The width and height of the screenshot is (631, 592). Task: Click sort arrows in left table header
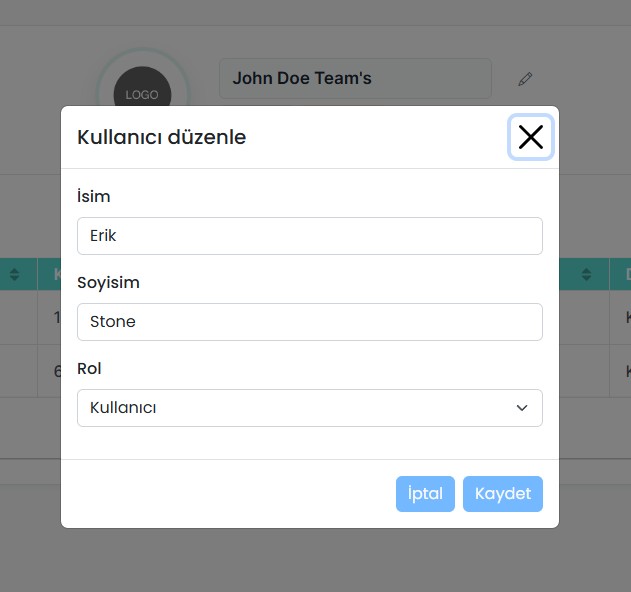click(x=15, y=274)
